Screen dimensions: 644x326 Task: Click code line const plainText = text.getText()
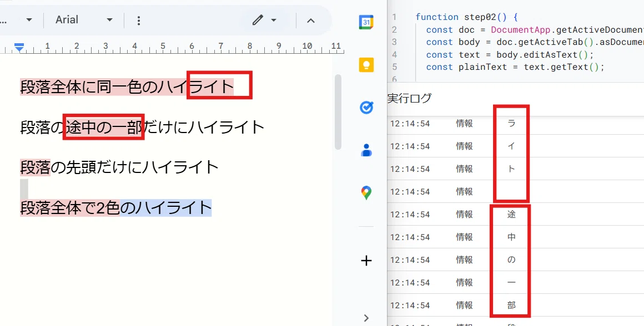(x=515, y=67)
